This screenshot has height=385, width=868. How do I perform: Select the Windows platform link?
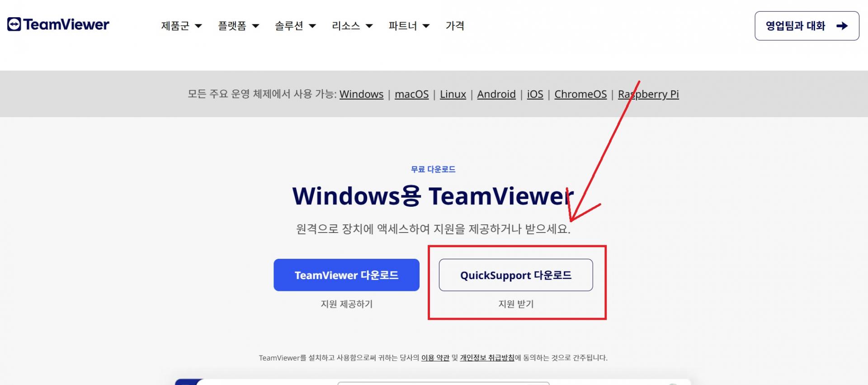(361, 94)
